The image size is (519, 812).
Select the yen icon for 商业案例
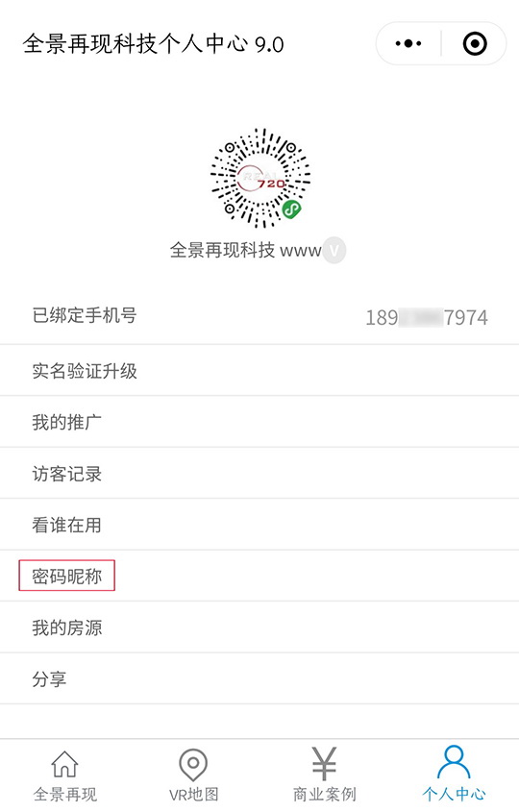[324, 763]
